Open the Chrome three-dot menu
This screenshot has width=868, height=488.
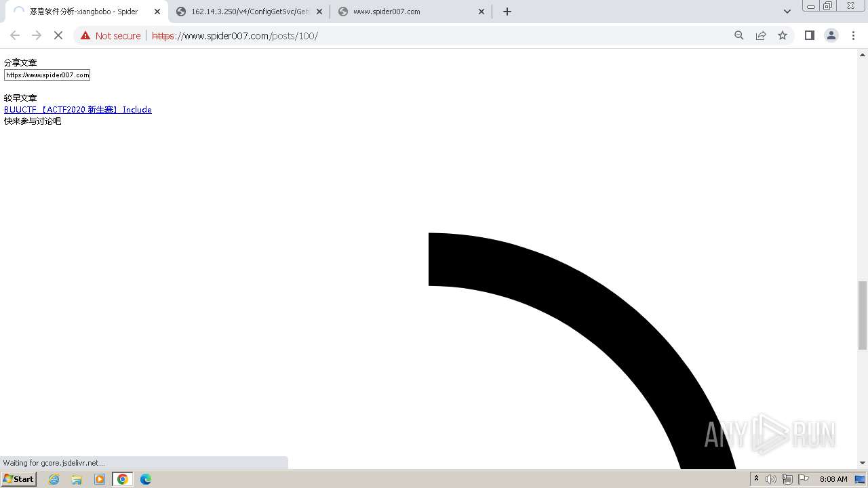(x=853, y=35)
